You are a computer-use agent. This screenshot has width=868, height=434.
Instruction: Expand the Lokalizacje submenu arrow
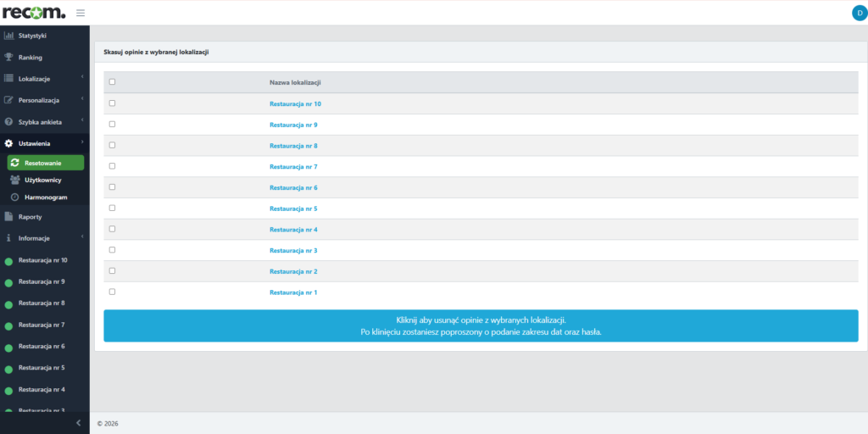tap(82, 78)
